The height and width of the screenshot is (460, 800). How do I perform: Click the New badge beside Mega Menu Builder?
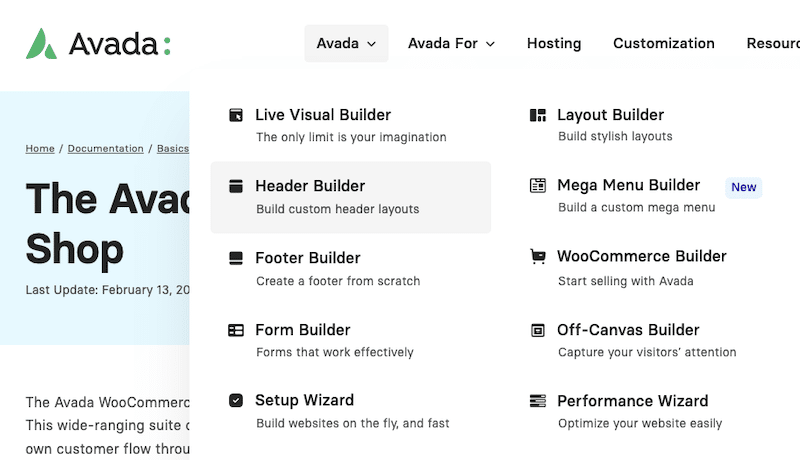tap(743, 188)
